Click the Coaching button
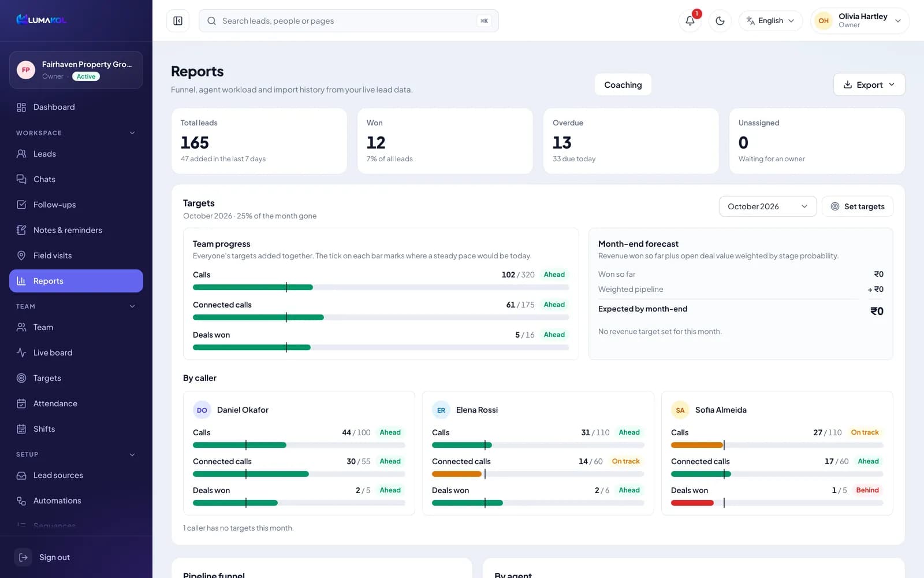924x578 pixels. (x=623, y=84)
